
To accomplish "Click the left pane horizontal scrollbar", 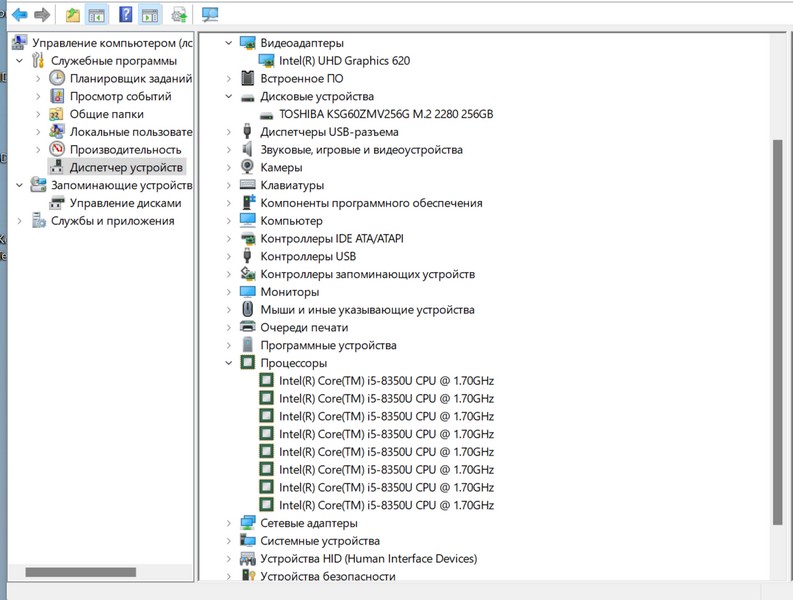I will pyautogui.click(x=80, y=572).
